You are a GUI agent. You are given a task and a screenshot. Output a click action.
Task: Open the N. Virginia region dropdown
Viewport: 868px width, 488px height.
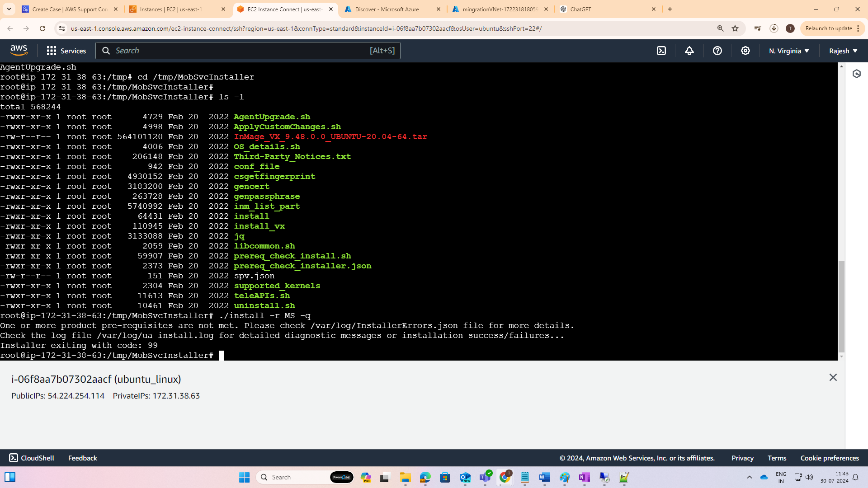[x=788, y=51]
